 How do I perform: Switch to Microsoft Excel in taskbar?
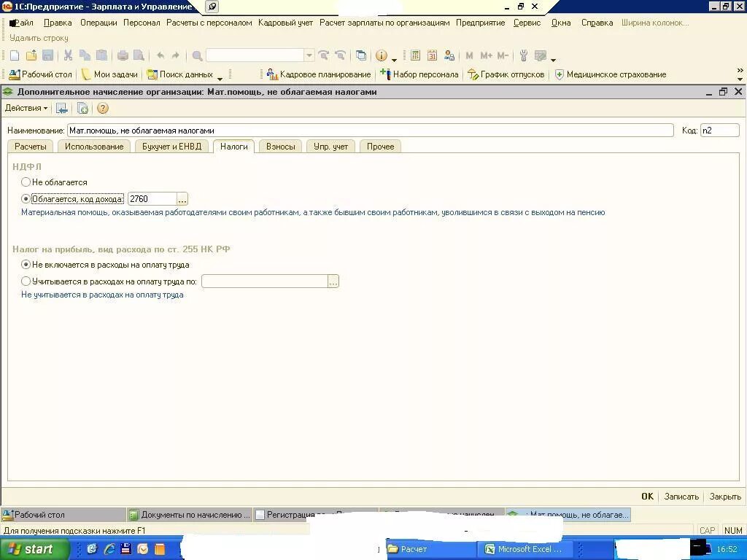click(x=524, y=549)
